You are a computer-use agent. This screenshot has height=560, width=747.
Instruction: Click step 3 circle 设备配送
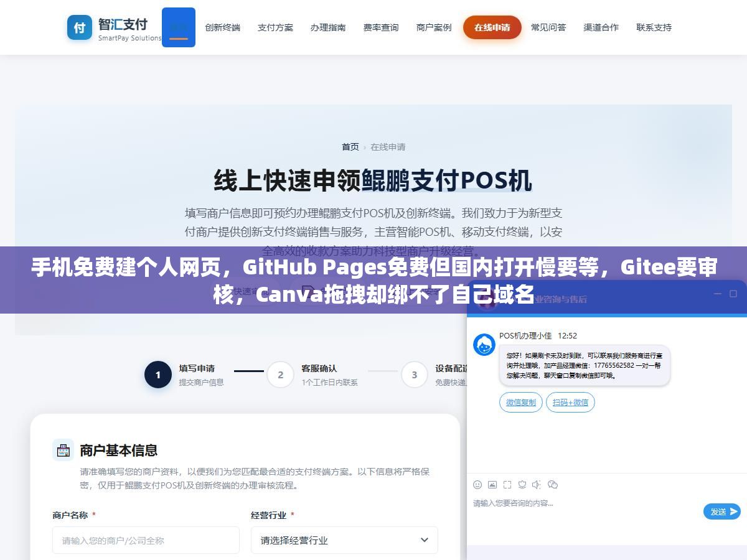(x=415, y=375)
